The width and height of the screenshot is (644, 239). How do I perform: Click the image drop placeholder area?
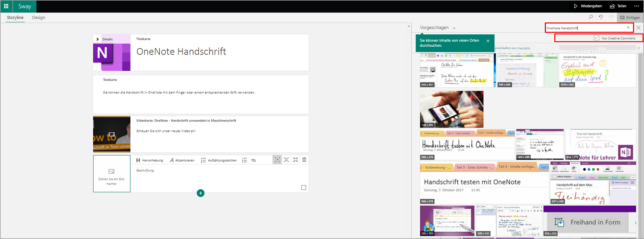click(x=112, y=174)
